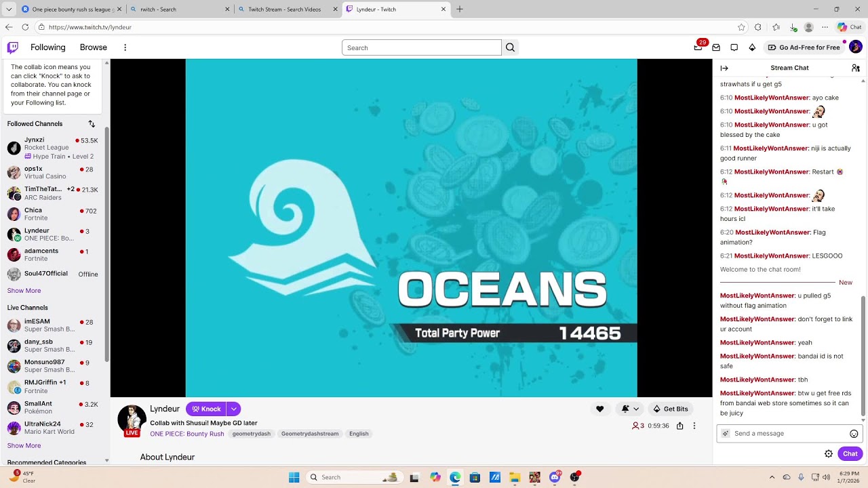Select TimTheTatman channel in sidebar

(x=53, y=193)
